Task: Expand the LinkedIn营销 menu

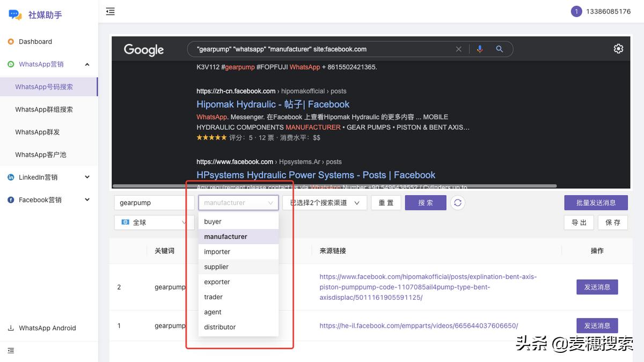Action: (x=87, y=177)
